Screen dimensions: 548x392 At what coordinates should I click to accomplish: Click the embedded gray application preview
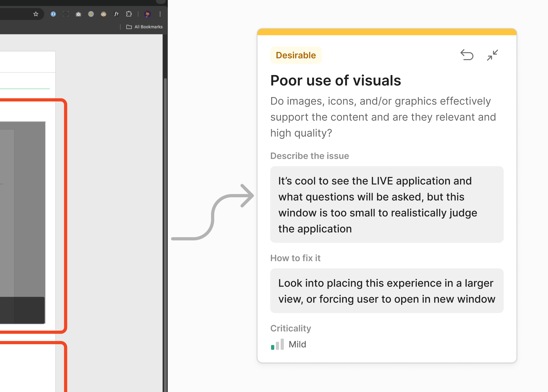(x=23, y=223)
